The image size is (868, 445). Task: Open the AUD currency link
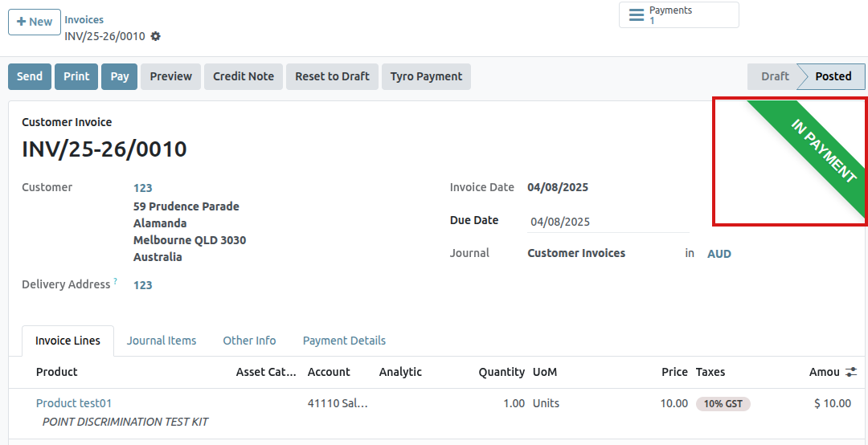pyautogui.click(x=719, y=254)
